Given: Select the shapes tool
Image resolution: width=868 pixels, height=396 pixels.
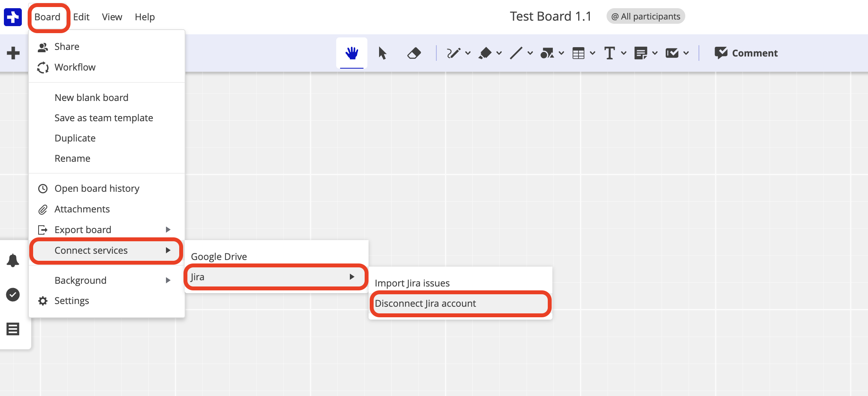Looking at the screenshot, I should coord(547,53).
